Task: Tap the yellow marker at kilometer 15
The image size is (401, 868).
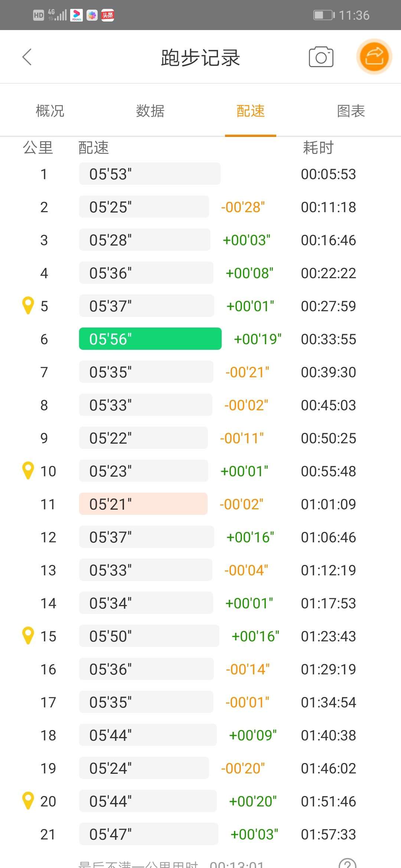Action: [28, 636]
